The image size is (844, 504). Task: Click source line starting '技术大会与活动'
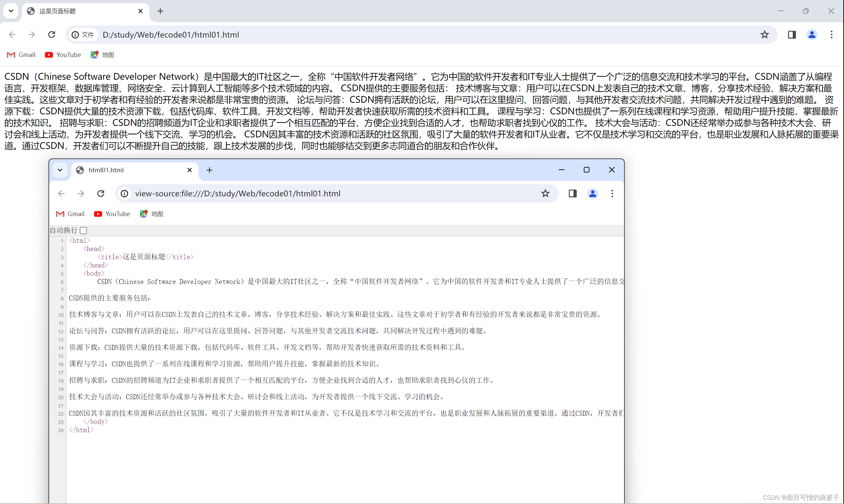[256, 397]
